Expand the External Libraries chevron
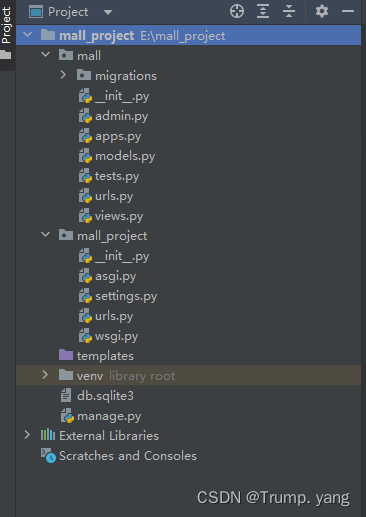 (27, 435)
